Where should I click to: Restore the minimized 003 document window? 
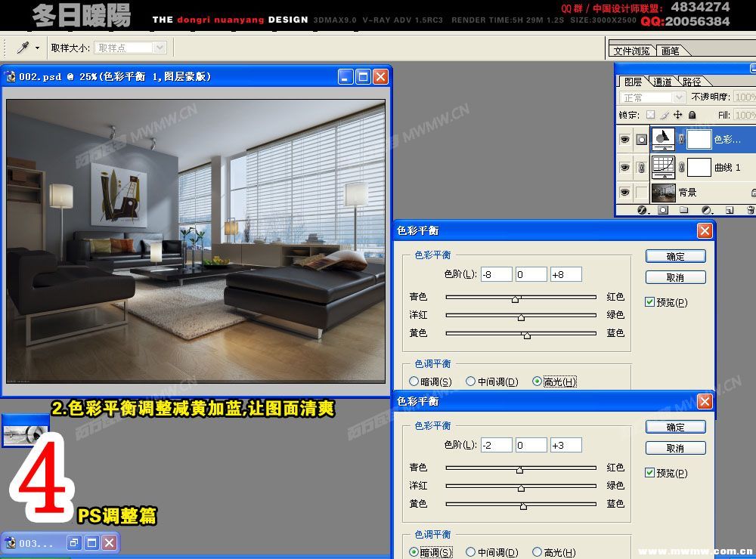(74, 543)
